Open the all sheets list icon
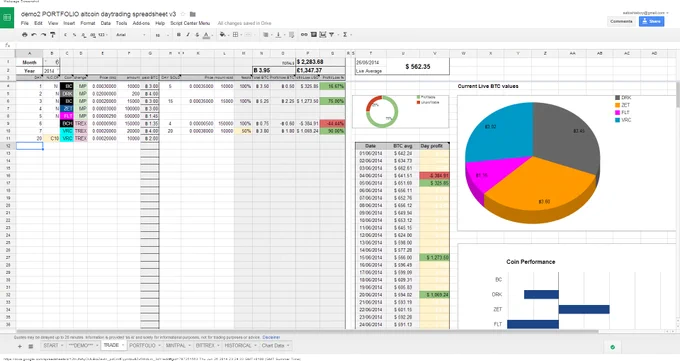Viewport: 680px width, 361px height. click(31, 346)
